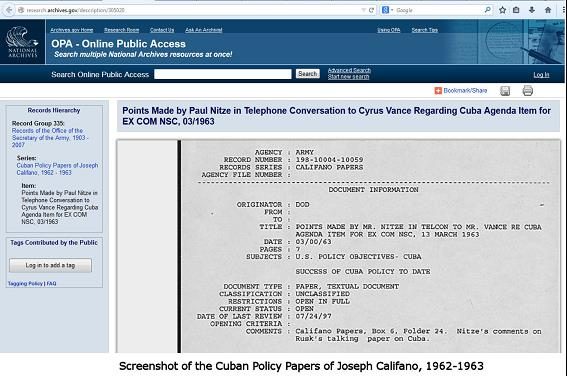567x376 pixels.
Task: Open the Ask An Archivist menu link
Action: pyautogui.click(x=204, y=30)
